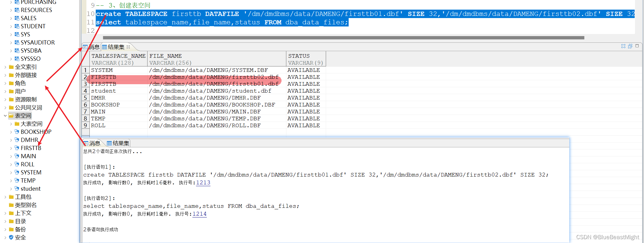Click the 角色 folder icon
The height and width of the screenshot is (243, 644).
point(11,83)
